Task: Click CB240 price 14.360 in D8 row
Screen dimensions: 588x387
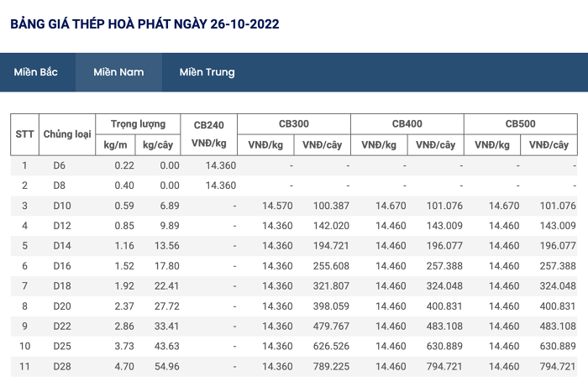Action: 221,186
